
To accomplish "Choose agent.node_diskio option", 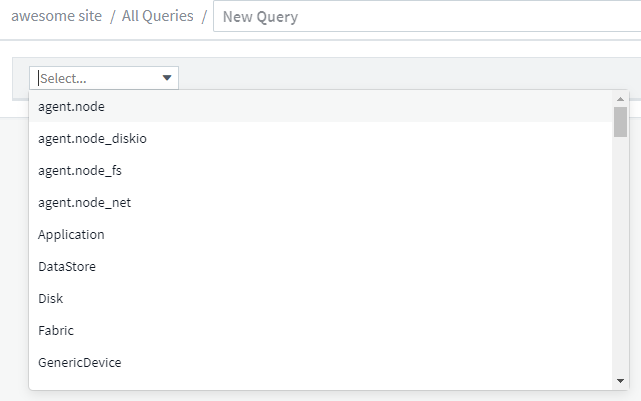I will 92,138.
